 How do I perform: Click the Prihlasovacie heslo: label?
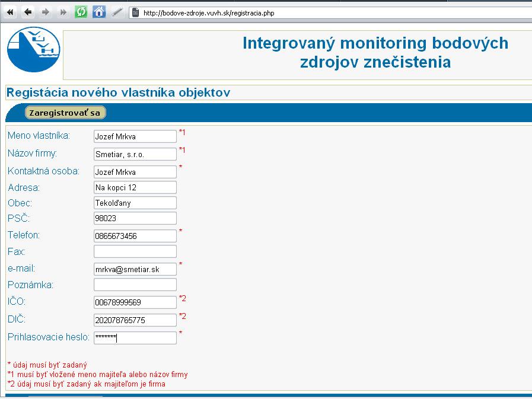point(49,337)
